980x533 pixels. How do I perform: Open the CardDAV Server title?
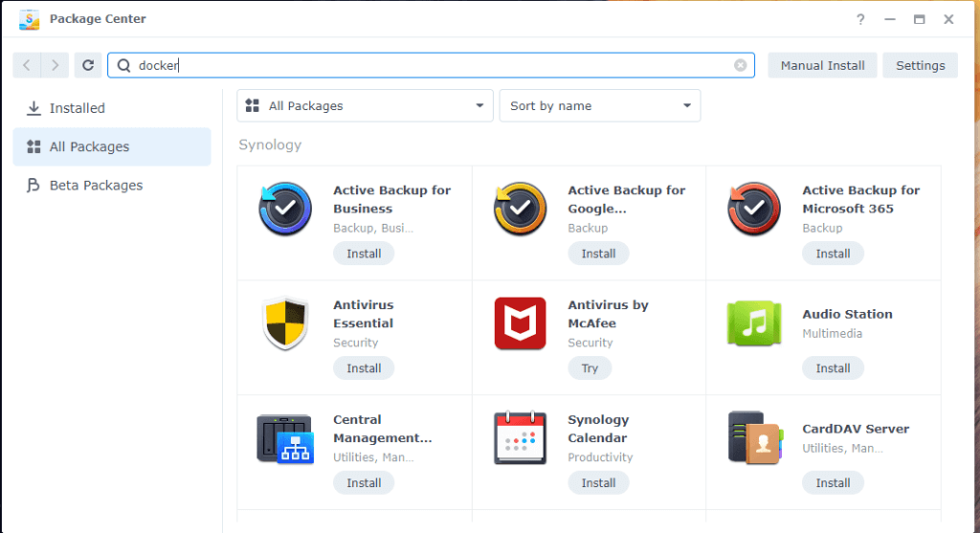(856, 429)
